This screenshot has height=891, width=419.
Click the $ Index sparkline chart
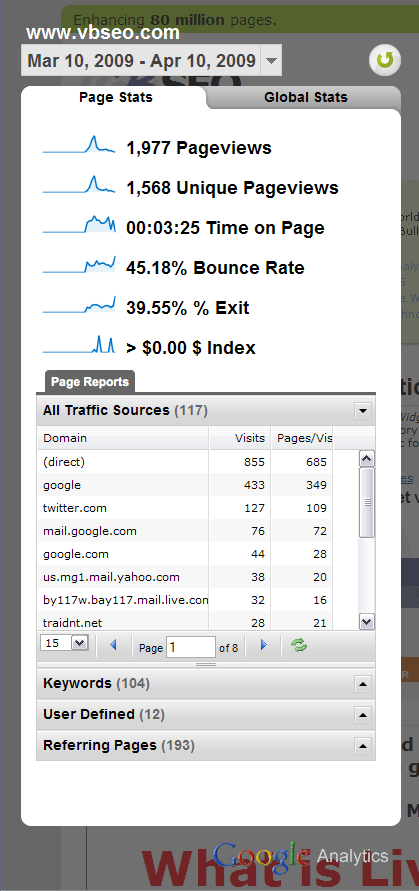click(79, 344)
